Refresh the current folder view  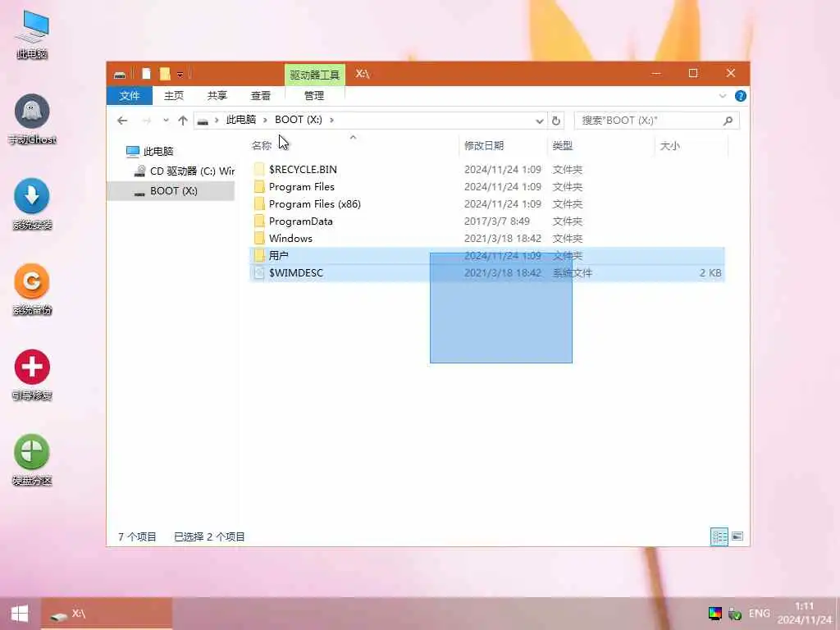tap(555, 121)
